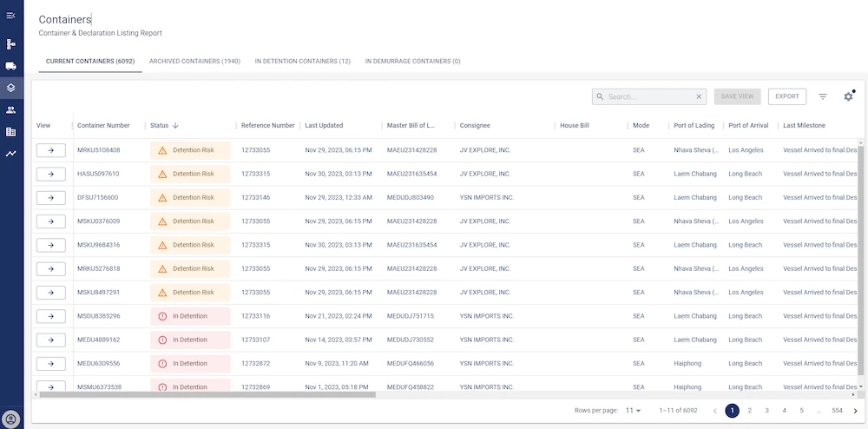Open the company building sidebar icon
The width and height of the screenshot is (868, 429).
pyautogui.click(x=10, y=132)
